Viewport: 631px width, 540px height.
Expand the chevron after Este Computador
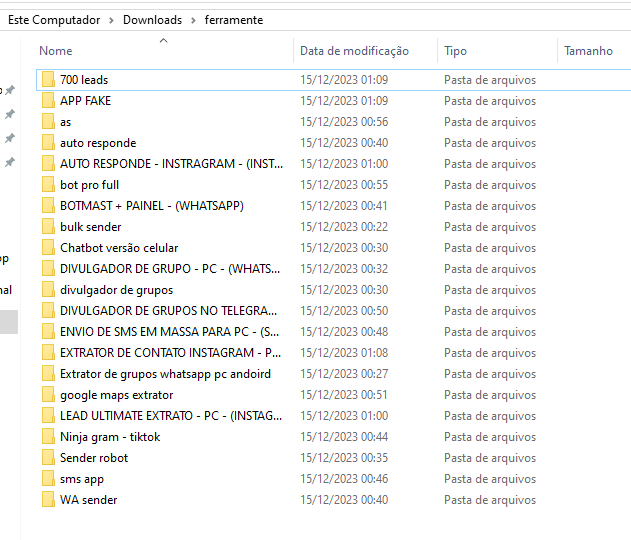(111, 20)
